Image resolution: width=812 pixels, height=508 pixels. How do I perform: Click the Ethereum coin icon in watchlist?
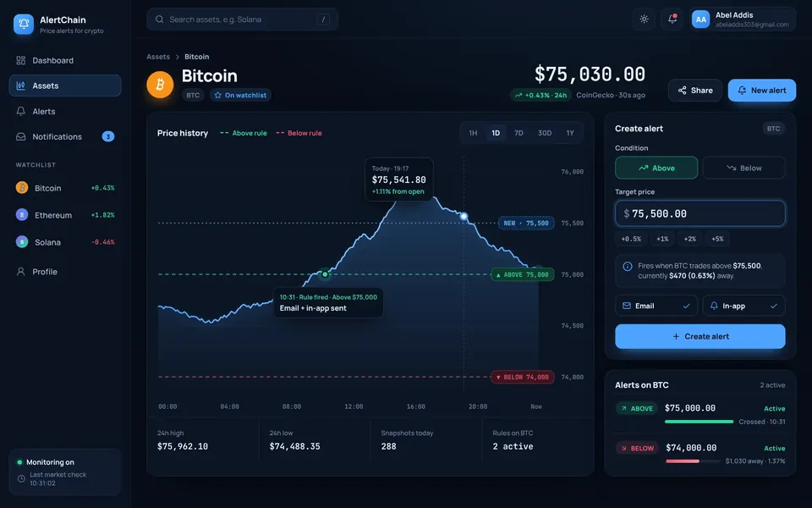22,214
